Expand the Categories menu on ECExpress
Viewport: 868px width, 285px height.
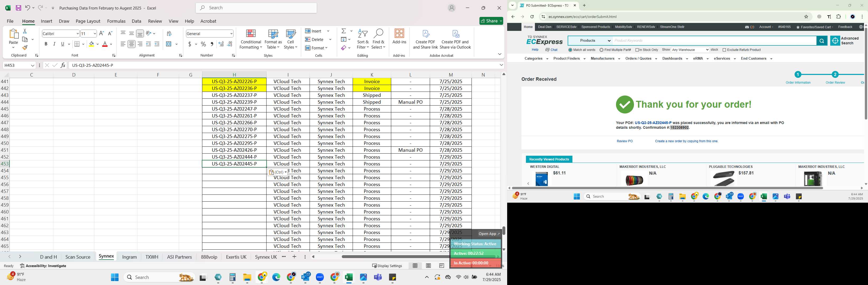tap(536, 59)
